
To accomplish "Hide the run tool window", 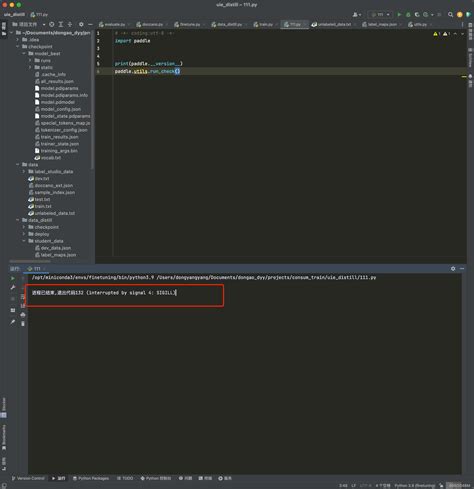I will point(462,269).
